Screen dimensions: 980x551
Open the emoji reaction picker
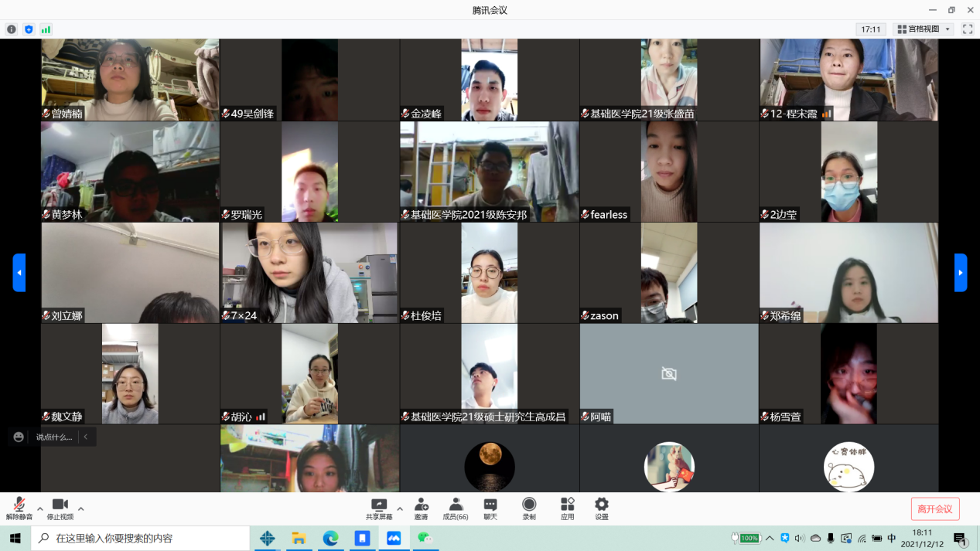pos(19,437)
